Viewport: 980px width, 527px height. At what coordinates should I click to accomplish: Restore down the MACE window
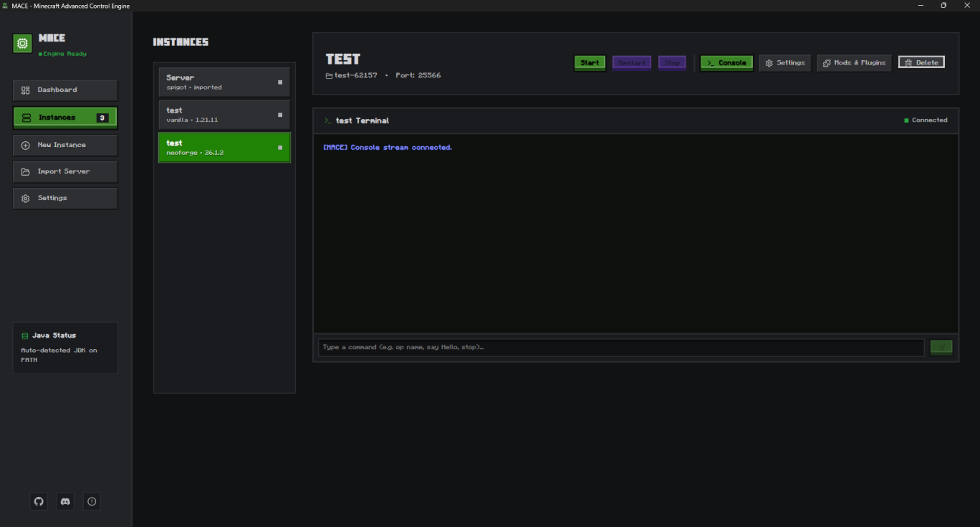pyautogui.click(x=943, y=5)
